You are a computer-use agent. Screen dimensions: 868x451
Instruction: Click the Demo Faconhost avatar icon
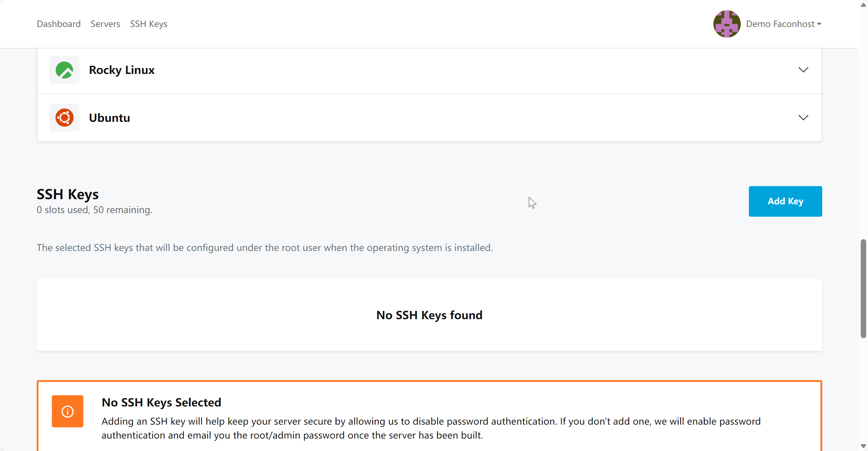(726, 24)
